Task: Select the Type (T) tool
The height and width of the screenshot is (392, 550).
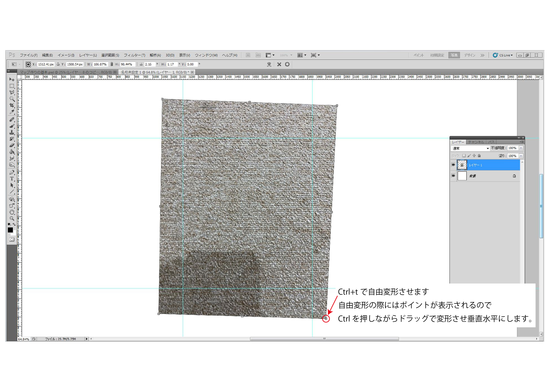Action: 12,179
